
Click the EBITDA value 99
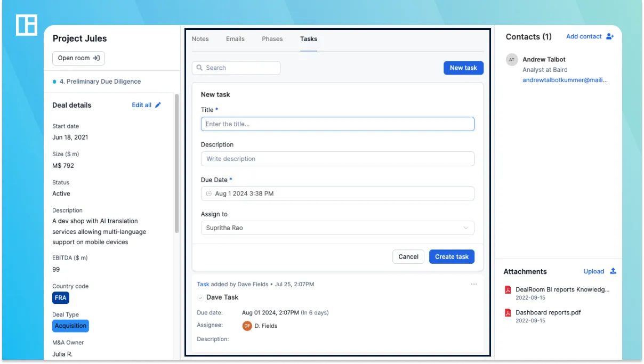coord(56,269)
